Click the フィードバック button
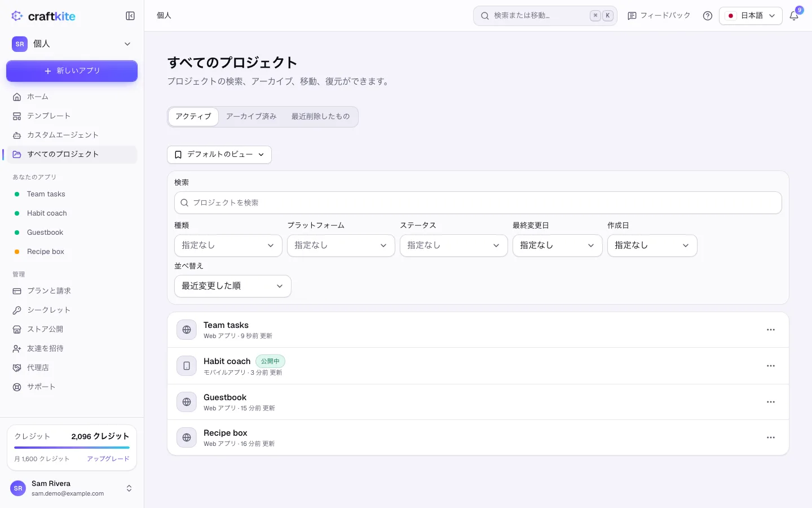 click(x=659, y=16)
